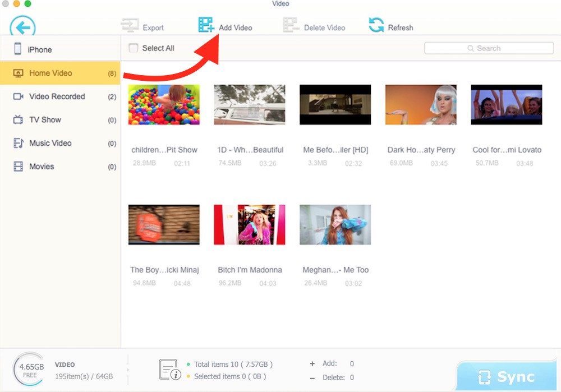Click the 'Selected items 0 ( 0B )' text
Image resolution: width=561 pixels, height=392 pixels.
pyautogui.click(x=230, y=377)
